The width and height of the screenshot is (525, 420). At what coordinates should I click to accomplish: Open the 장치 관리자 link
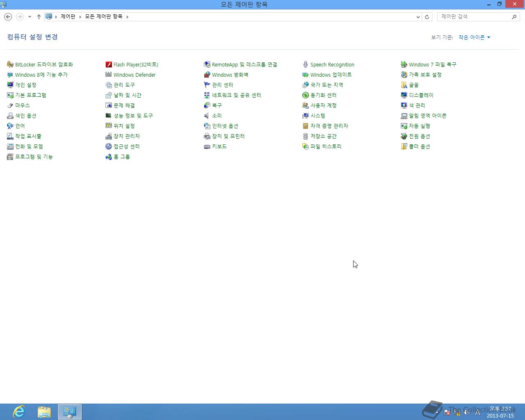tap(127, 136)
